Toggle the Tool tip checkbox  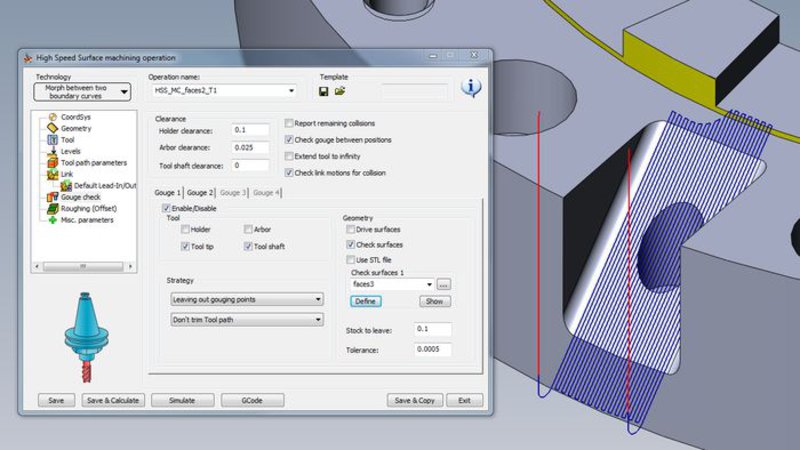tap(185, 245)
